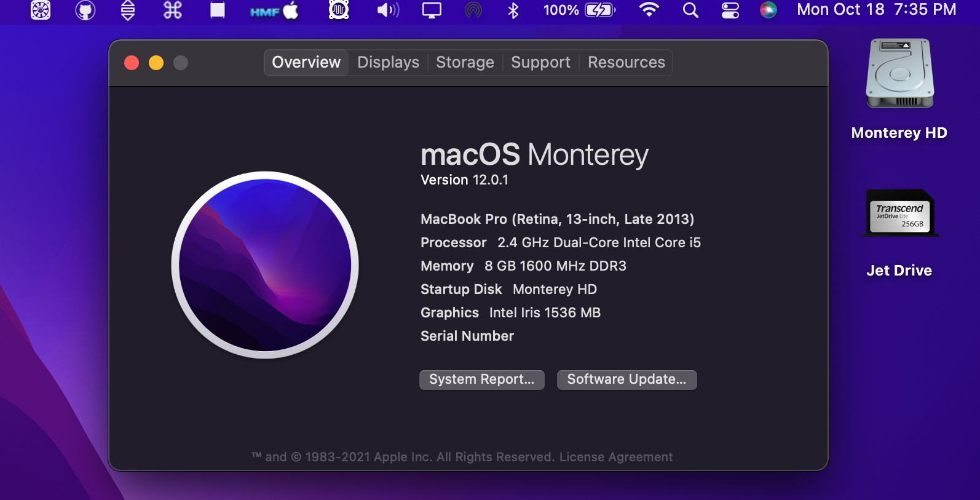Click the Serial Number label
Screen dimensions: 980x500
coord(467,336)
